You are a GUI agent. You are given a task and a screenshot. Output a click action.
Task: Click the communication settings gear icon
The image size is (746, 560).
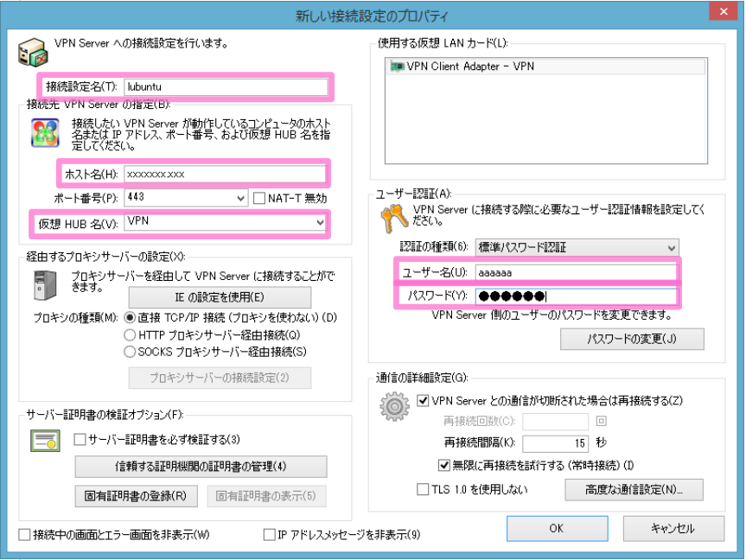(394, 407)
